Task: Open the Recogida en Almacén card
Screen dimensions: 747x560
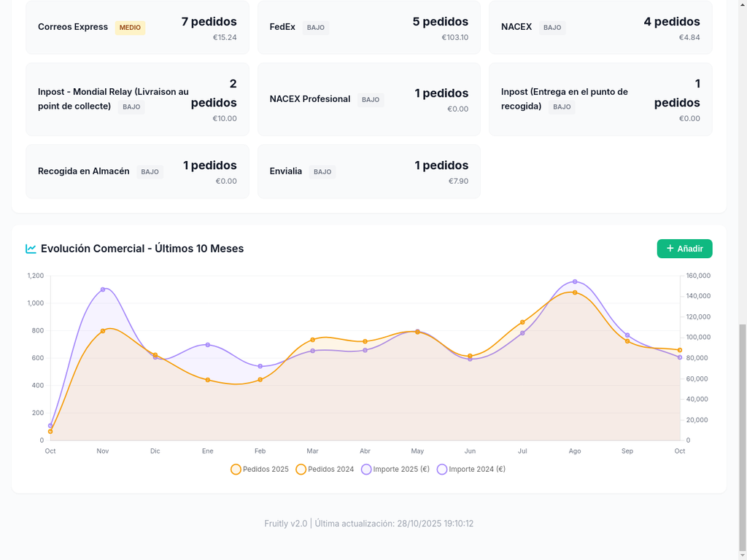Action: point(137,171)
